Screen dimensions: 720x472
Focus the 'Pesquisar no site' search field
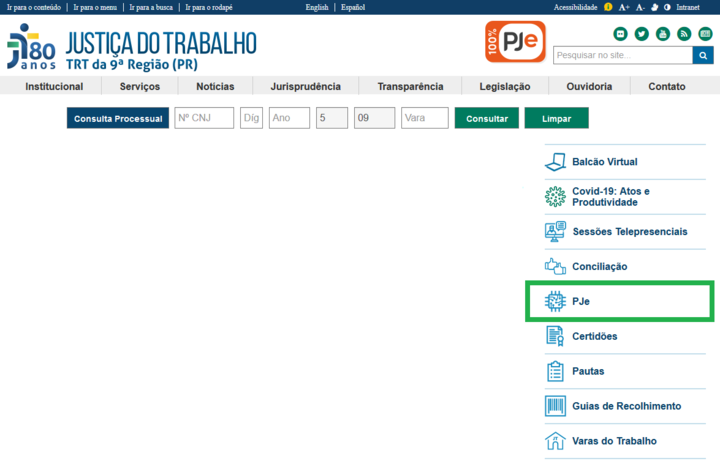tap(623, 56)
